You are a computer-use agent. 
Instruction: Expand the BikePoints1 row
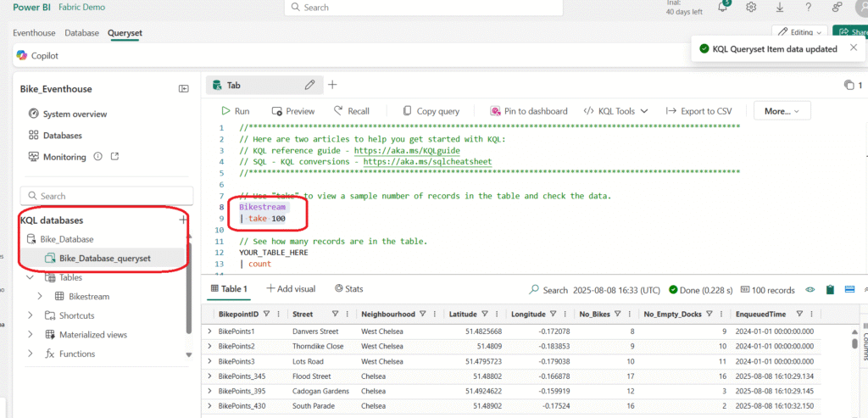pyautogui.click(x=210, y=331)
